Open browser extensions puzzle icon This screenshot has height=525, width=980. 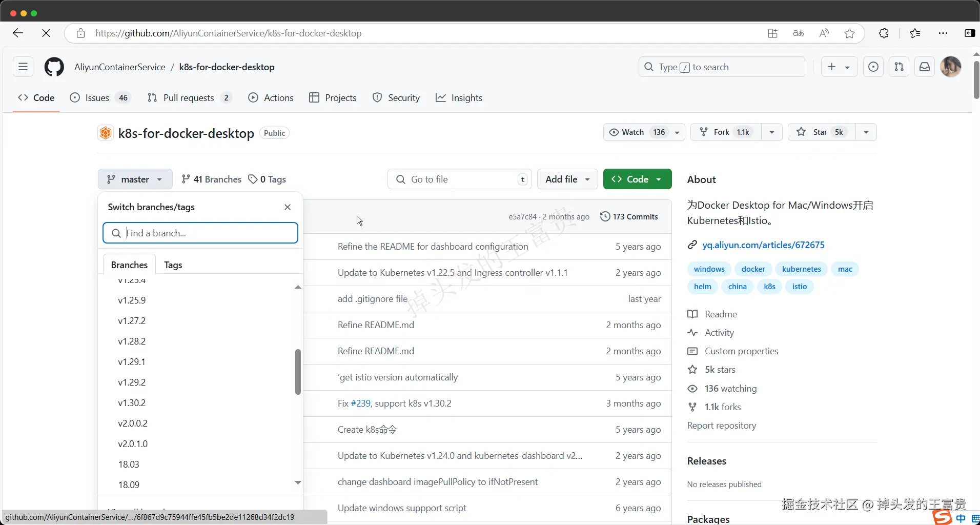click(884, 33)
